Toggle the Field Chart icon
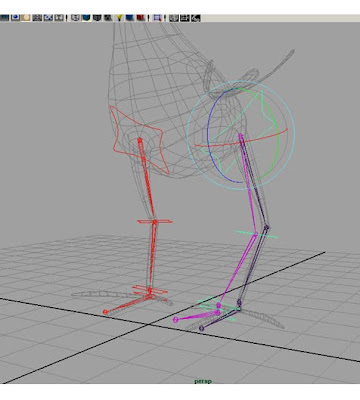The height and width of the screenshot is (400, 360). click(x=37, y=18)
